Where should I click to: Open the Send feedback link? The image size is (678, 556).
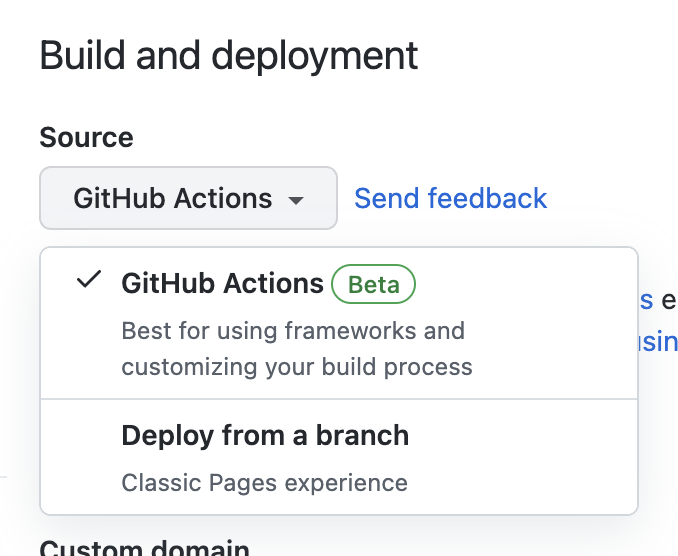451,198
